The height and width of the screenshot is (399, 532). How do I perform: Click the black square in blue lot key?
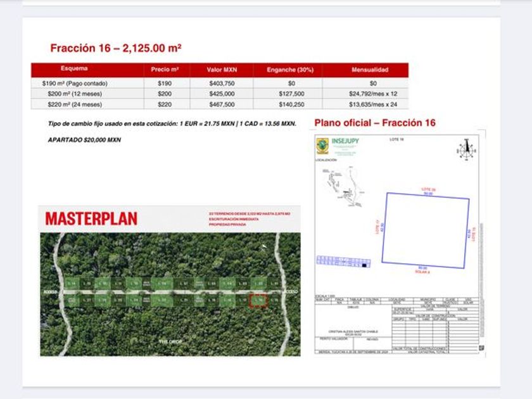[x=364, y=265]
